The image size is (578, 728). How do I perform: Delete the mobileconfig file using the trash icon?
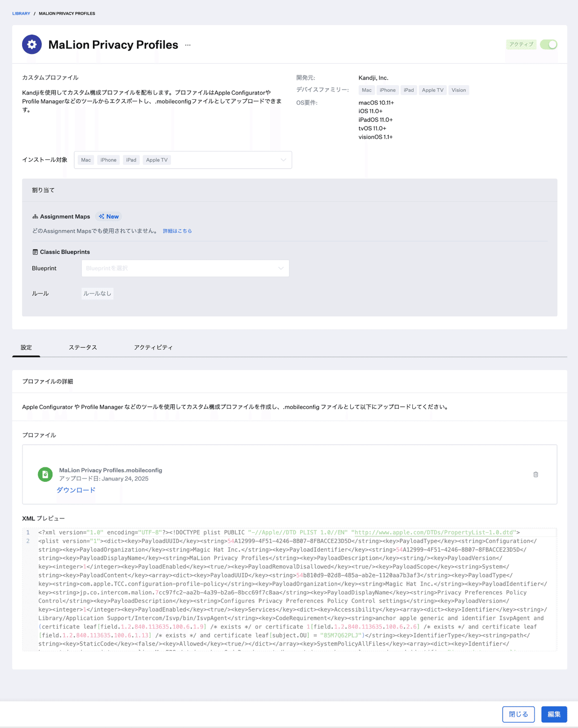(x=536, y=475)
